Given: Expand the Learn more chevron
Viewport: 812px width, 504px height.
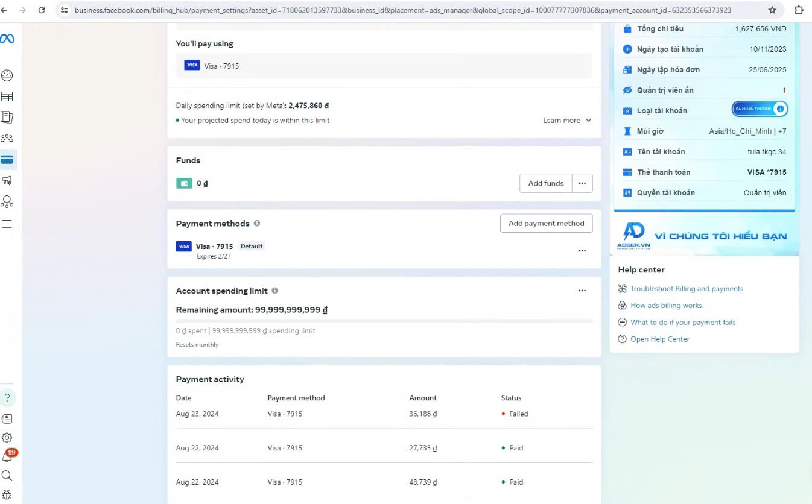Looking at the screenshot, I should (x=589, y=120).
